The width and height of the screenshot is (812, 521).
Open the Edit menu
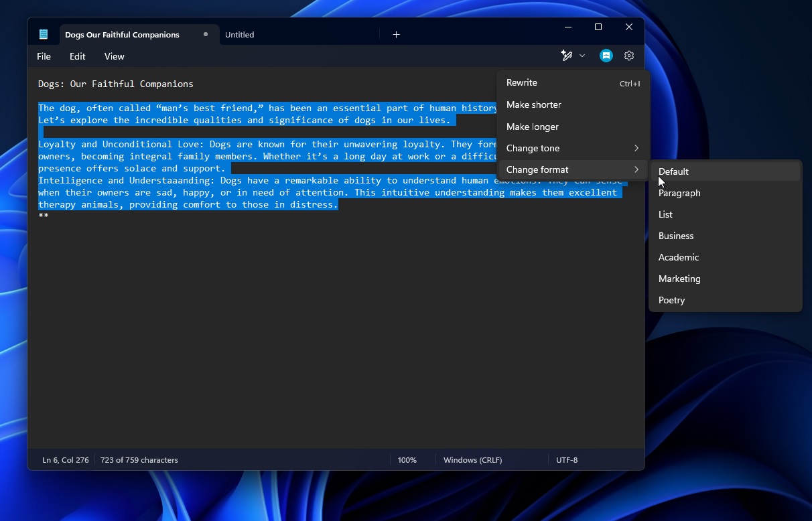tap(77, 56)
